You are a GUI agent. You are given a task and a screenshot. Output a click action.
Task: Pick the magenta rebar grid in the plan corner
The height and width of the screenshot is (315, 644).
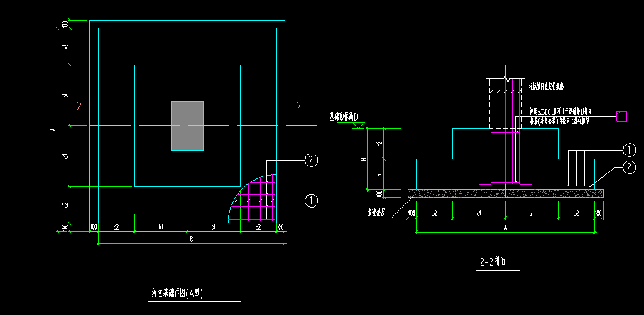coord(251,198)
